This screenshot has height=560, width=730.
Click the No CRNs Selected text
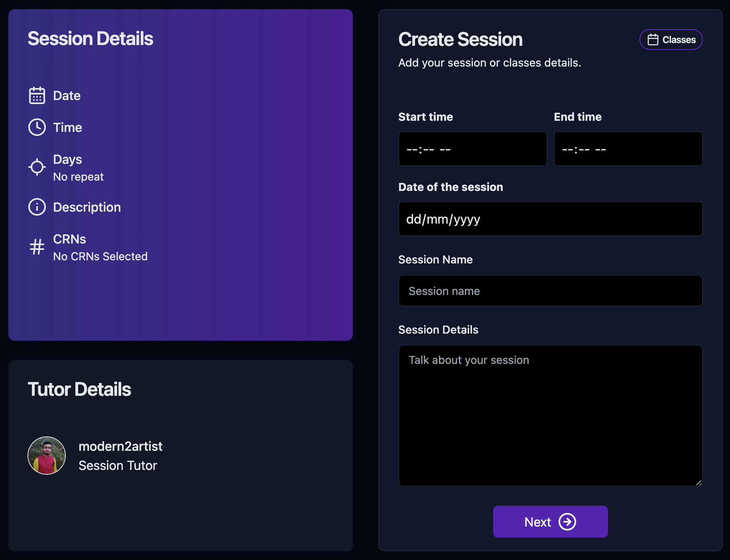100,257
